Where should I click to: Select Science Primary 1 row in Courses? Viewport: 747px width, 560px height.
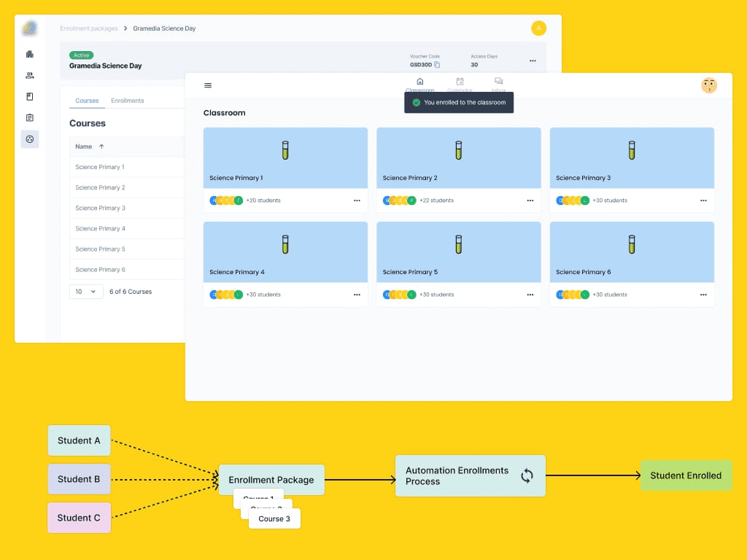click(127, 167)
